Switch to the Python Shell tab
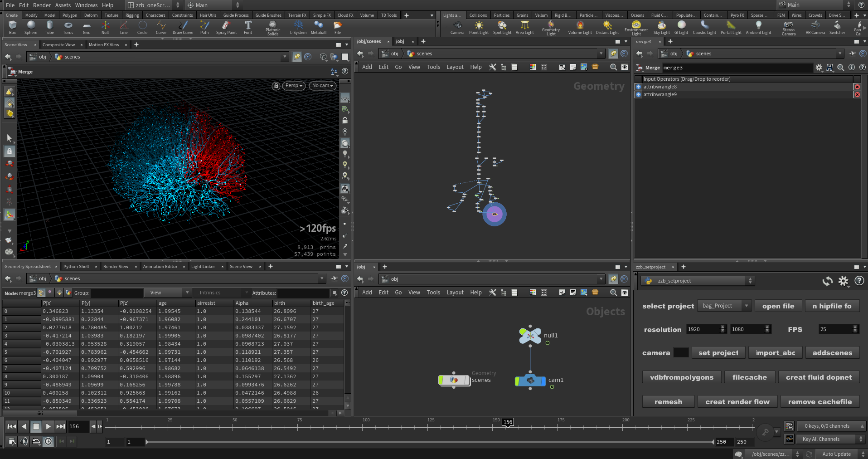 [76, 267]
